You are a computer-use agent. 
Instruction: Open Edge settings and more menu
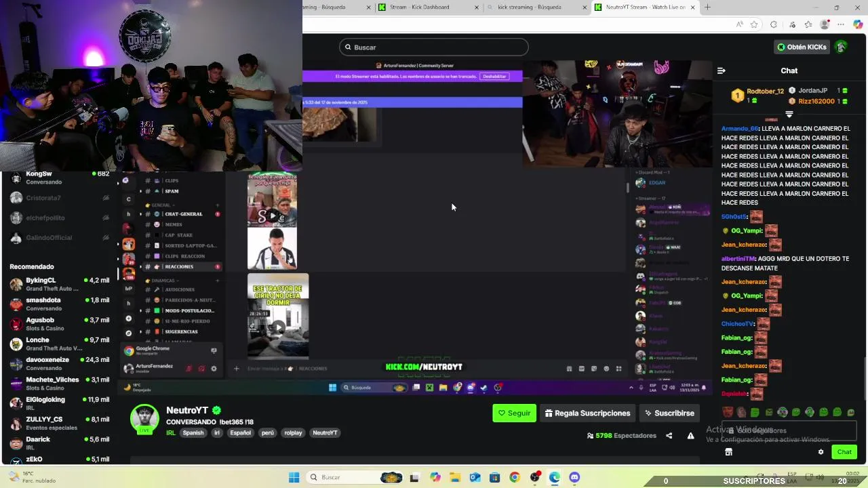841,24
